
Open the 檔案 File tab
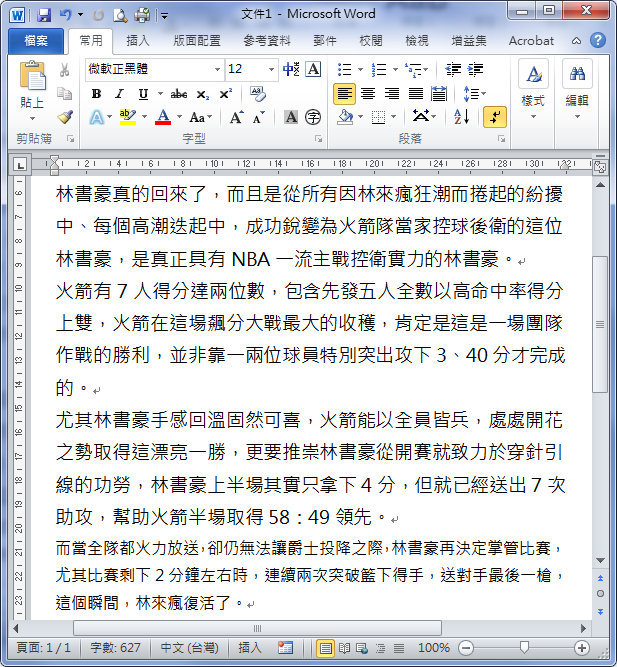[x=36, y=41]
